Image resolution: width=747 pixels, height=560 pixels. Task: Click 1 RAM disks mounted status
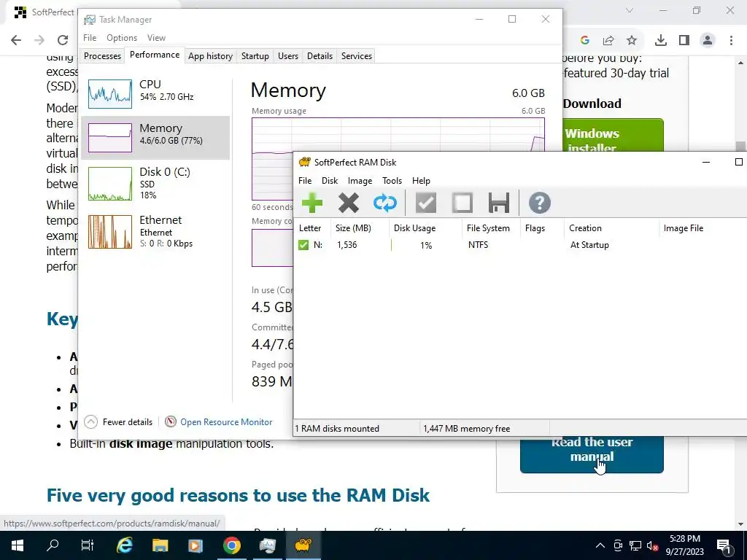337,429
